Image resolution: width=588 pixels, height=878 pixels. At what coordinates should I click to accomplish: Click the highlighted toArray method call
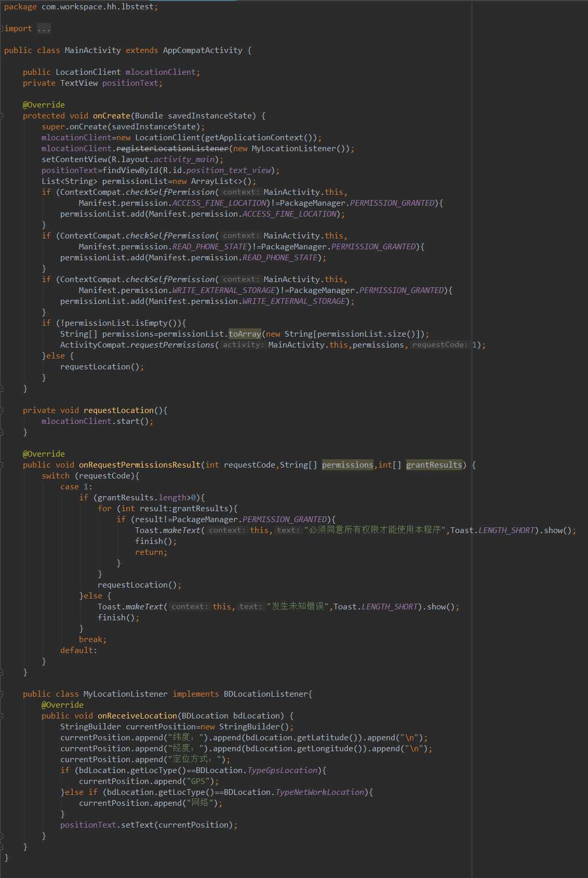pyautogui.click(x=245, y=334)
